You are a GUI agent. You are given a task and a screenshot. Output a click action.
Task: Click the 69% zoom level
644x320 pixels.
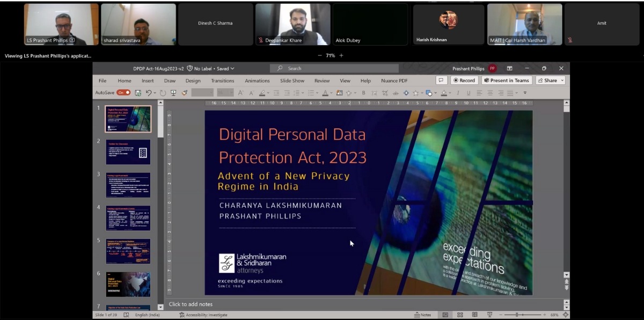(x=554, y=315)
